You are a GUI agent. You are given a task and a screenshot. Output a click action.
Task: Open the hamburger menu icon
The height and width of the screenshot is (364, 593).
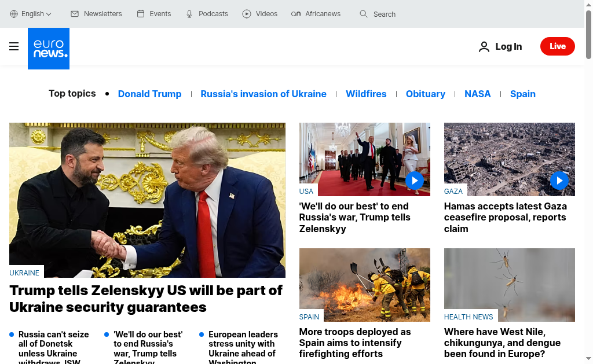[x=14, y=46]
